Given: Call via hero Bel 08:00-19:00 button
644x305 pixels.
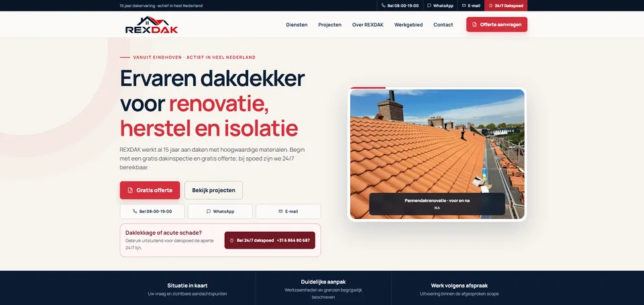Looking at the screenshot, I should (152, 211).
